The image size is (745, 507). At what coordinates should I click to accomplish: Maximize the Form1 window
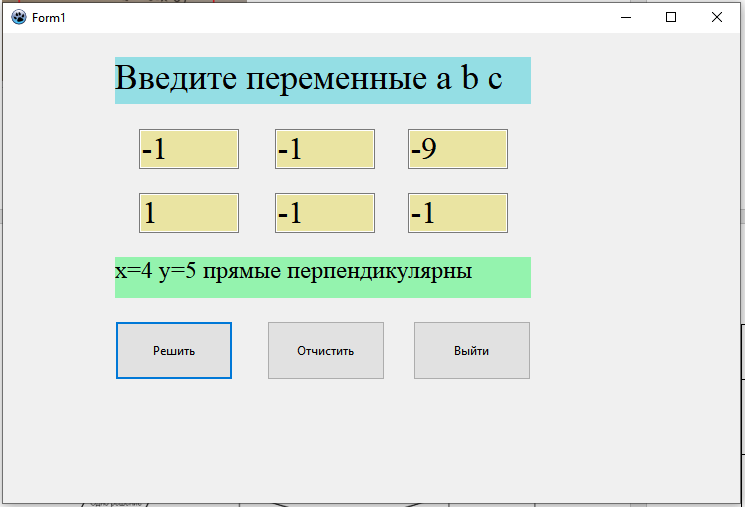tap(671, 18)
